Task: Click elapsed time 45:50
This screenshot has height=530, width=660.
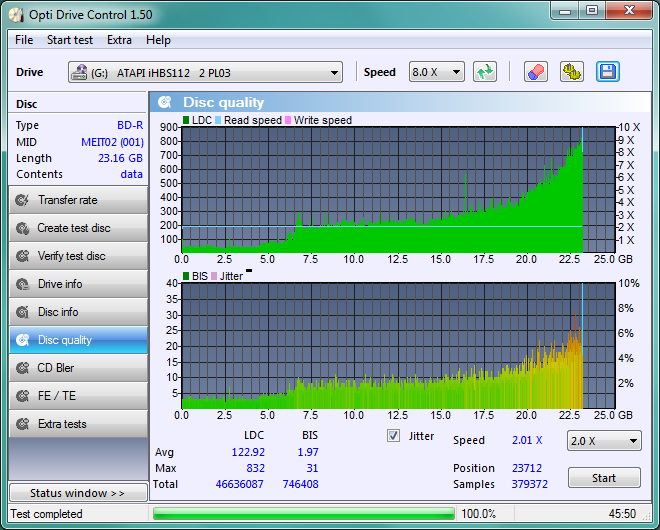Action: (x=622, y=514)
